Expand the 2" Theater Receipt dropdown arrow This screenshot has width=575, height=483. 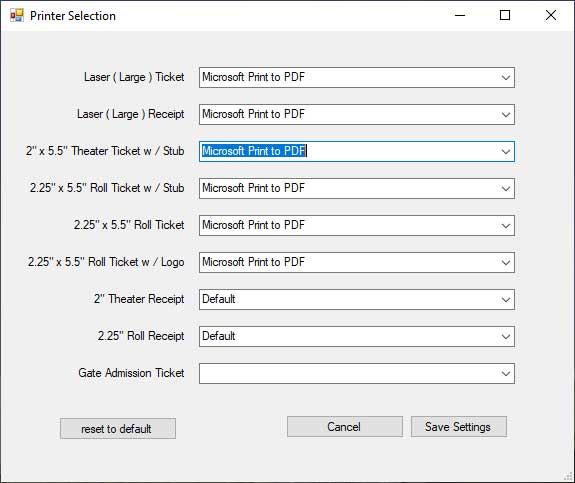pos(506,300)
